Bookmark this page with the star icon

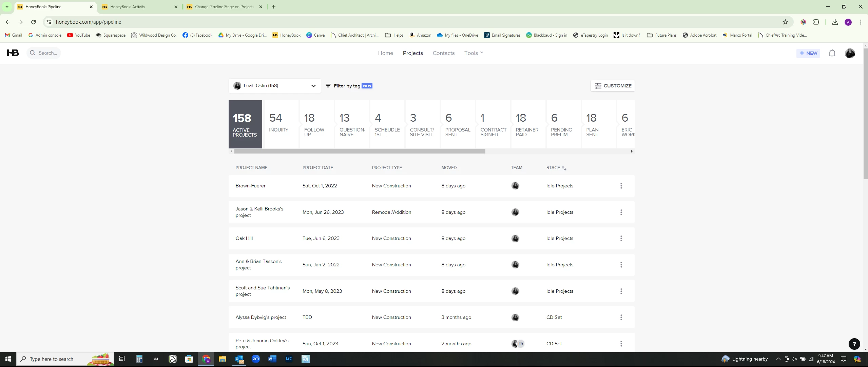point(785,22)
